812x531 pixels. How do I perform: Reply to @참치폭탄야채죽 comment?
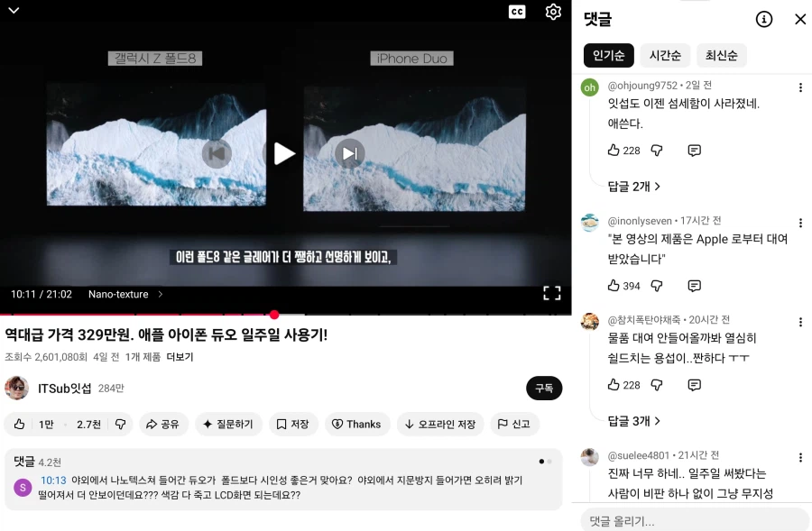695,385
